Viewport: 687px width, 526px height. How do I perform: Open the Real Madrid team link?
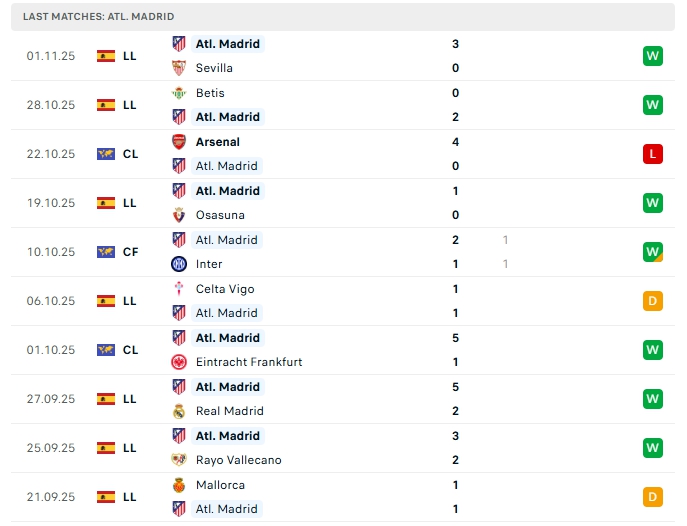(x=229, y=411)
